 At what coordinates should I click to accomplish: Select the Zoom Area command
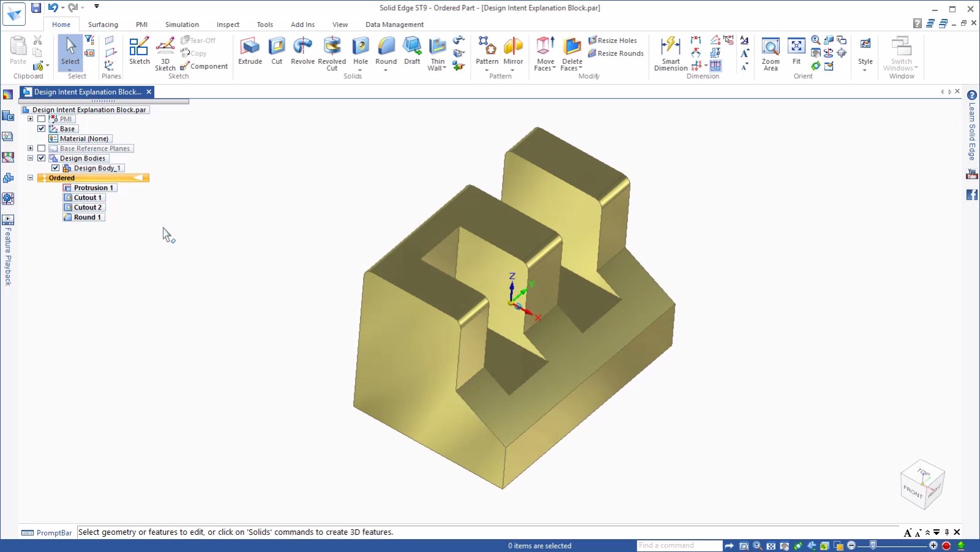pyautogui.click(x=770, y=52)
